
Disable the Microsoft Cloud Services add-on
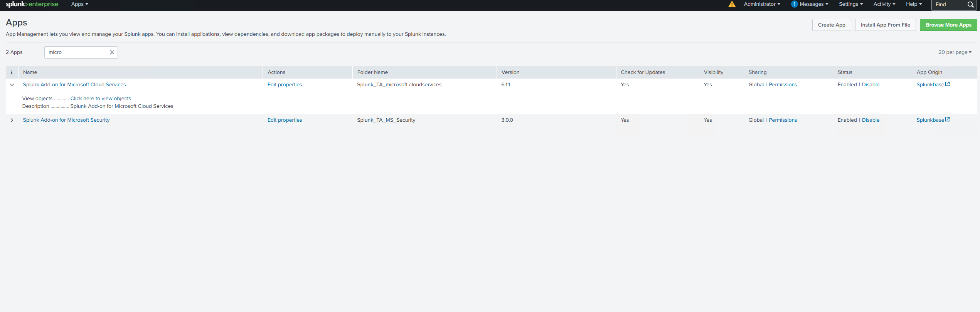871,85
